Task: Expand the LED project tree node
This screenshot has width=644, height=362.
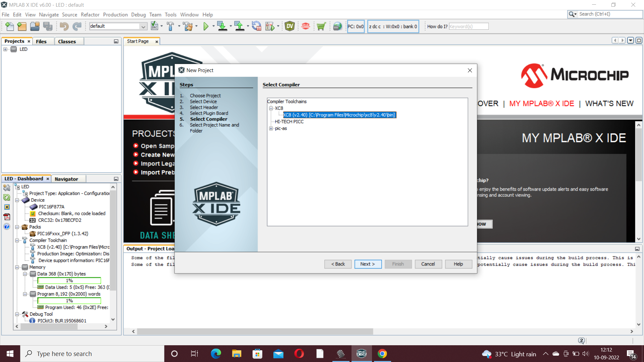Action: coord(5,49)
